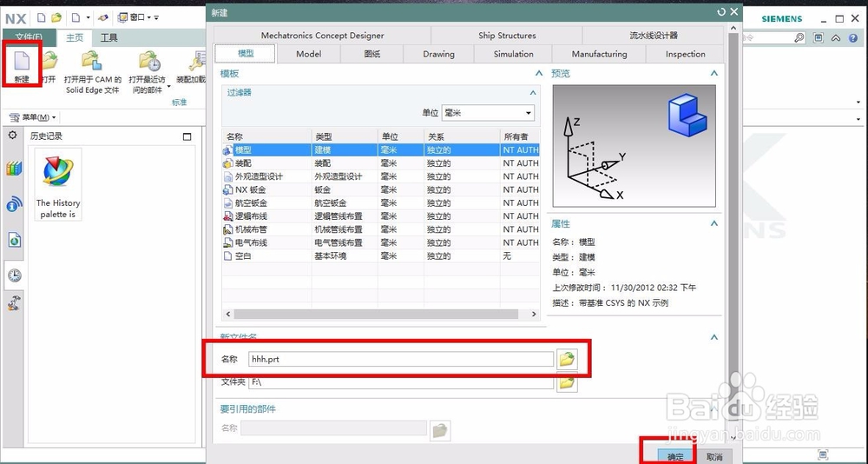Minimize the ribbon with chevron icon

(836, 37)
